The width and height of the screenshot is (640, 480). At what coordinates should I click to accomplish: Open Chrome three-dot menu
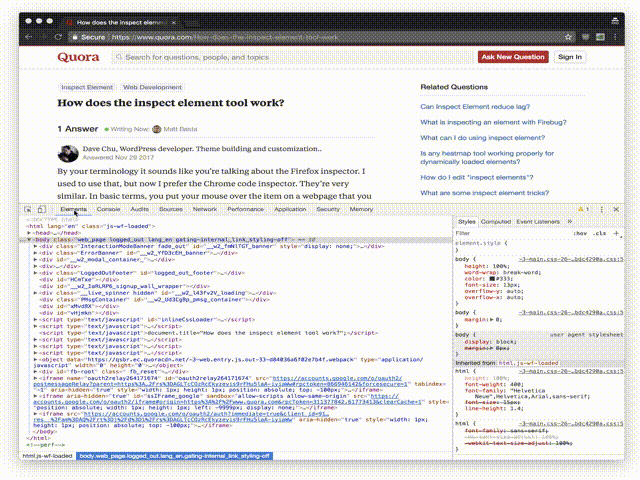pos(615,37)
